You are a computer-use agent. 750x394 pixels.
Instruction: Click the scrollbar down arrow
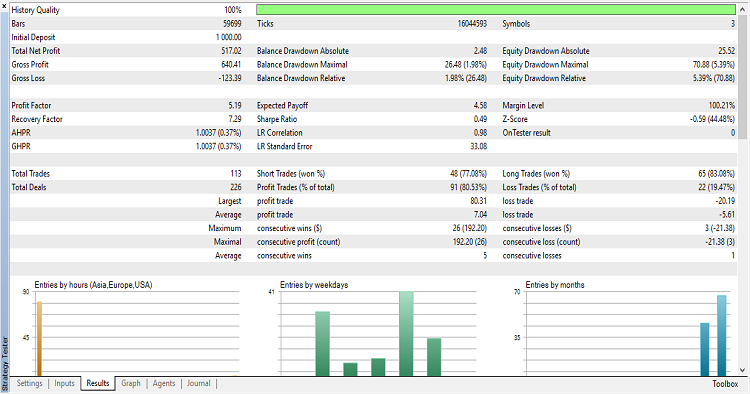tap(742, 370)
